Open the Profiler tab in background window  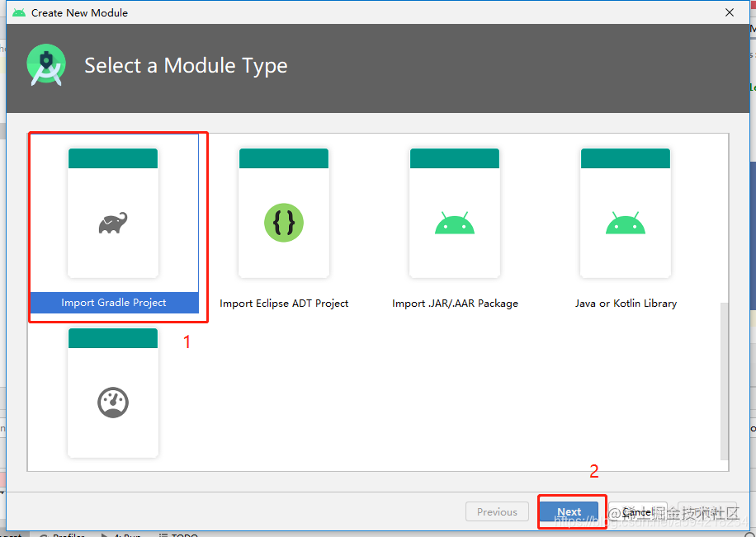coord(62,534)
